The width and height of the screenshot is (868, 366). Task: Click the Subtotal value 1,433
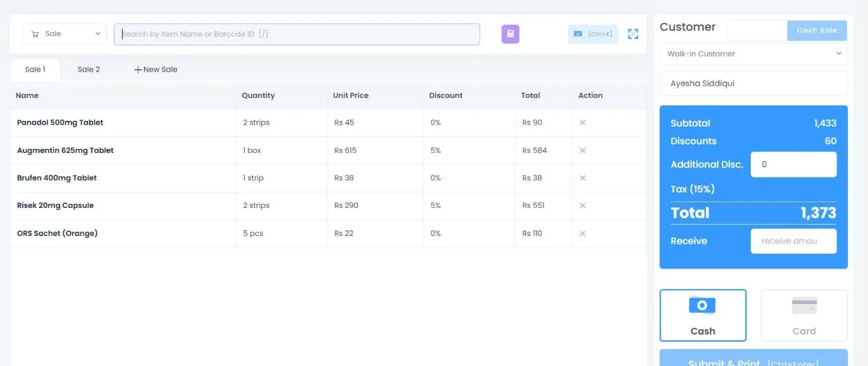point(825,123)
